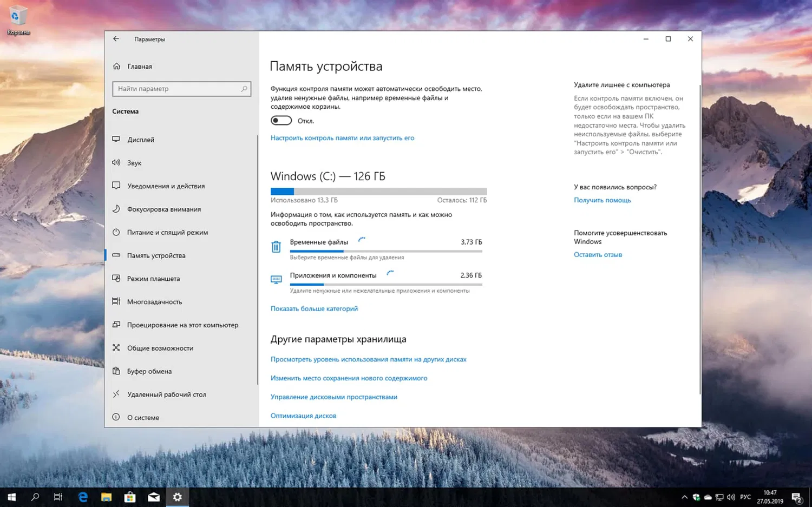The height and width of the screenshot is (507, 812).
Task: Click the Оптимизация дисков link
Action: click(303, 415)
